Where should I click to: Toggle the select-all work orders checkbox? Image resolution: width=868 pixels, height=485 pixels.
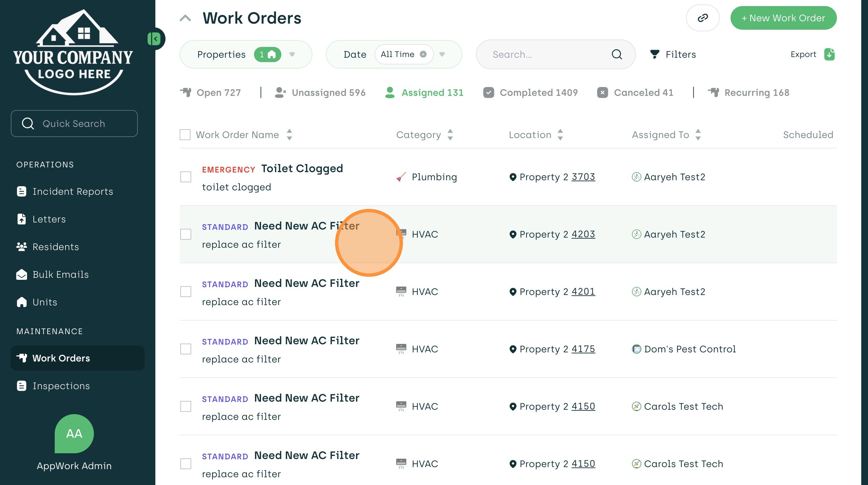185,135
